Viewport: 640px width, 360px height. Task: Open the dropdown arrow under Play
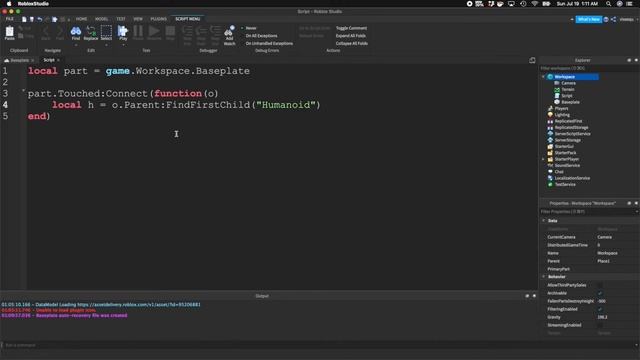[123, 45]
